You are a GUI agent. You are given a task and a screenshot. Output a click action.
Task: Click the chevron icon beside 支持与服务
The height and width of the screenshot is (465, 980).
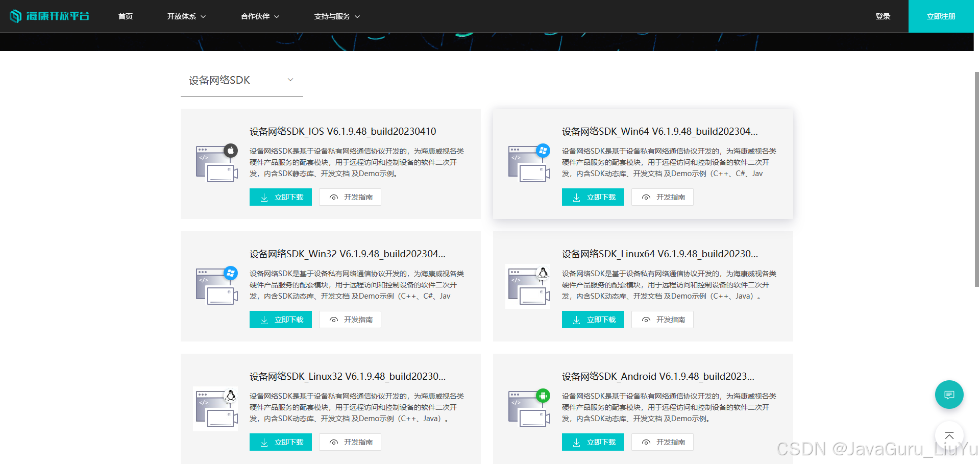[357, 17]
